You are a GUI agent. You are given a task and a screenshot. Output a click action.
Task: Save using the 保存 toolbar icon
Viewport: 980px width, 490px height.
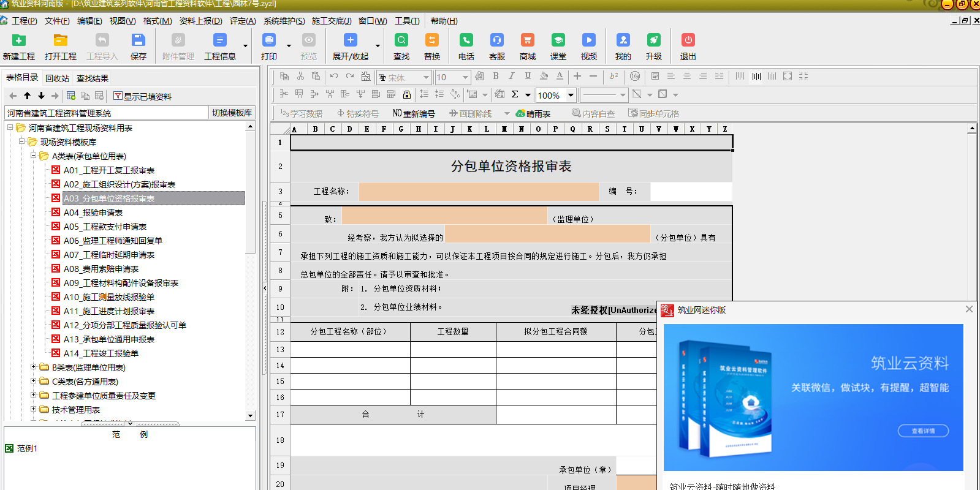coord(139,41)
